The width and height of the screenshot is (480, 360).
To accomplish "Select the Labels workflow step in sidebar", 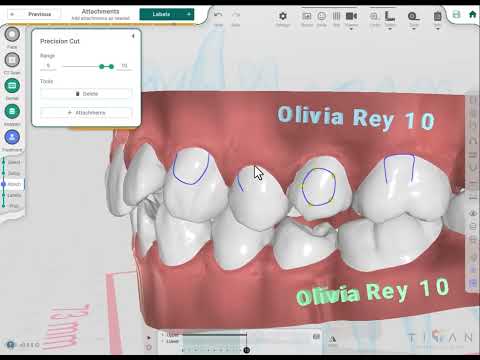I will [14, 195].
